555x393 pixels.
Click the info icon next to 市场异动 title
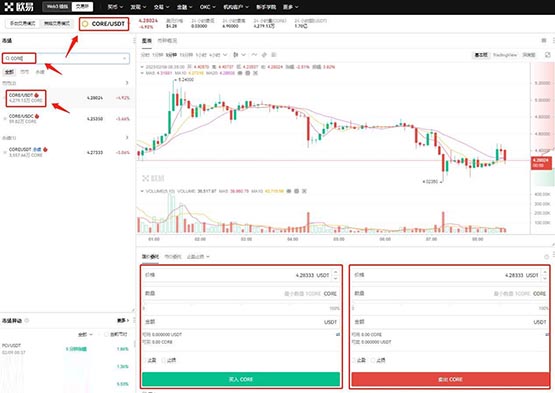point(27,320)
